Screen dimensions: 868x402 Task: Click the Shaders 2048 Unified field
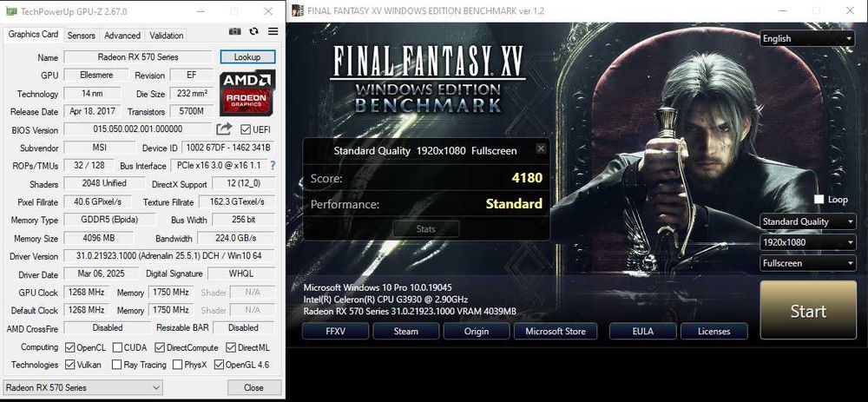105,182
